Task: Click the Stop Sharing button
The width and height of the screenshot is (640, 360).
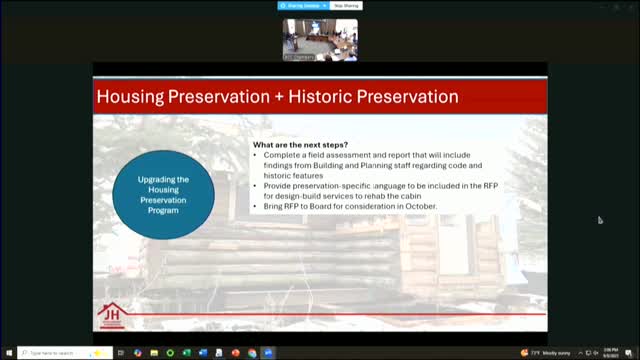Action: [x=346, y=6]
